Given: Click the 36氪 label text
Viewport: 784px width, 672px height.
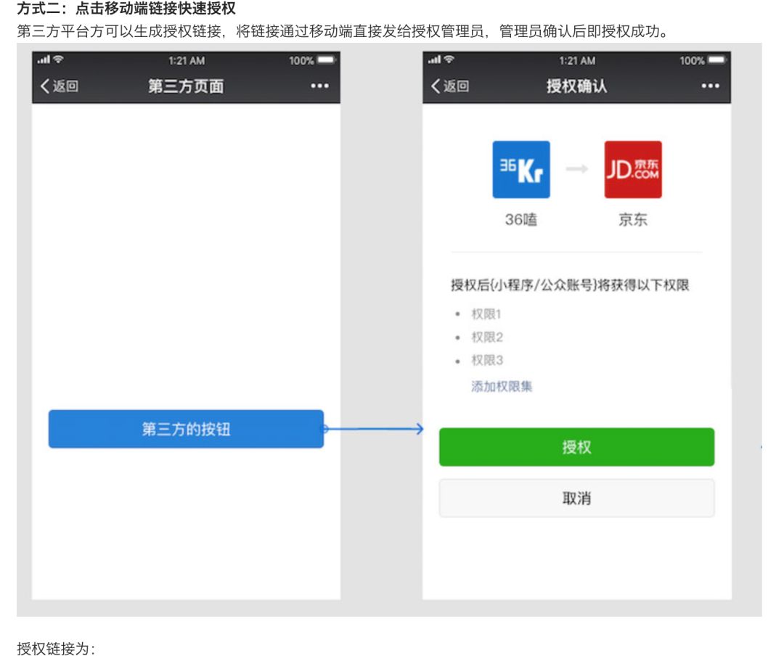Looking at the screenshot, I should [x=521, y=219].
